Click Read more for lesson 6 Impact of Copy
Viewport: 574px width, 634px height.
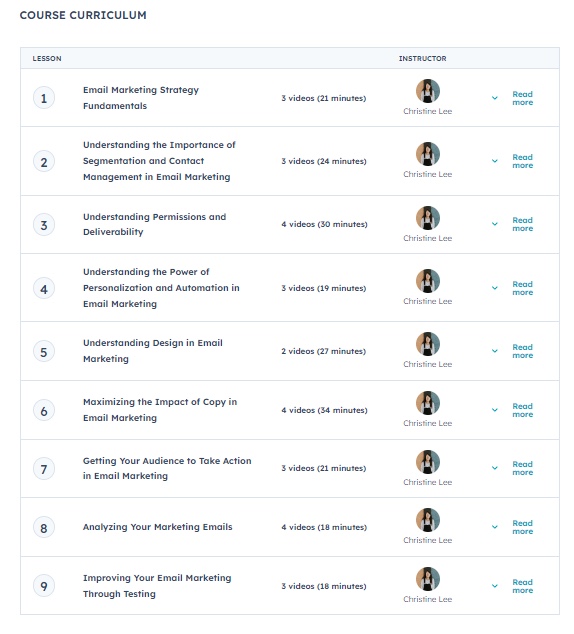pyautogui.click(x=523, y=410)
